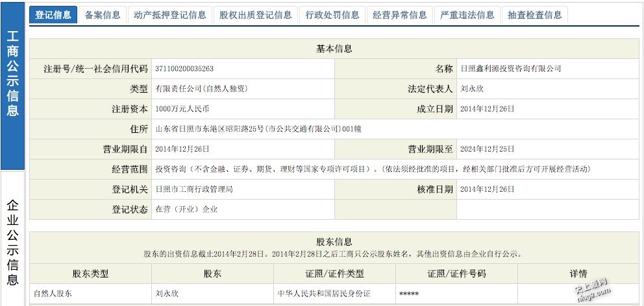Click company name 日照鑫利源投资咨询有限公司
This screenshot has height=306, width=644.
(510, 69)
